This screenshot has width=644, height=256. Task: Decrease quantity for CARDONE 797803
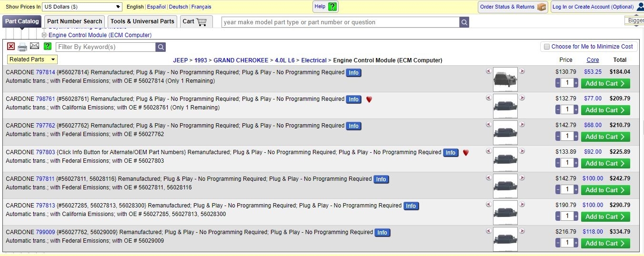558,163
